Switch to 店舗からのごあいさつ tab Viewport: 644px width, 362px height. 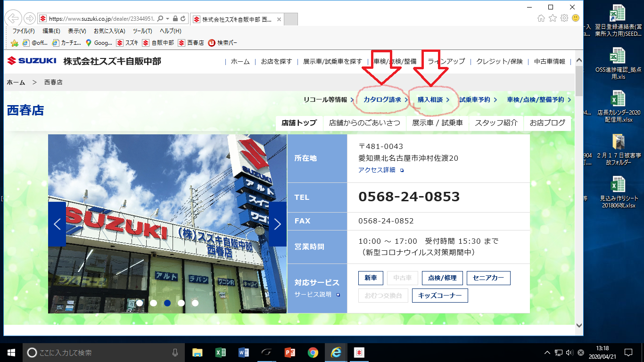[x=364, y=123]
